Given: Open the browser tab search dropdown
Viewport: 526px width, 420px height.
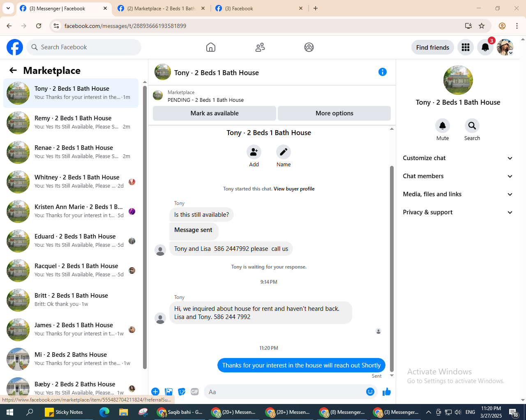Looking at the screenshot, I should click(x=8, y=8).
